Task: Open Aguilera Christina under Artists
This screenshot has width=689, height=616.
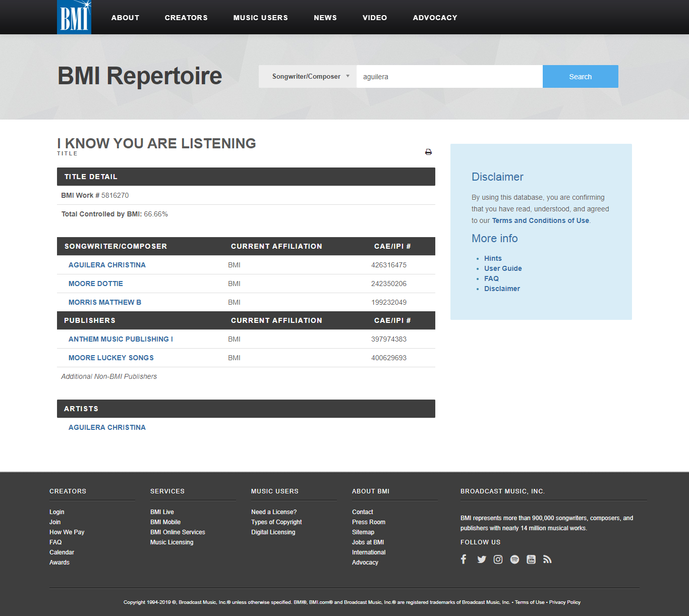Action: [x=107, y=427]
